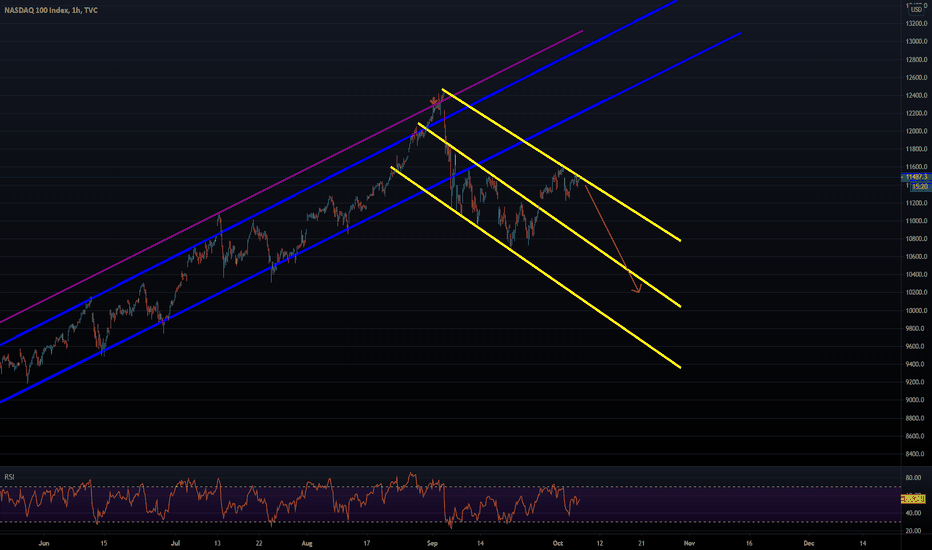Click the RSI indicator label
The height and width of the screenshot is (550, 932).
(10, 477)
